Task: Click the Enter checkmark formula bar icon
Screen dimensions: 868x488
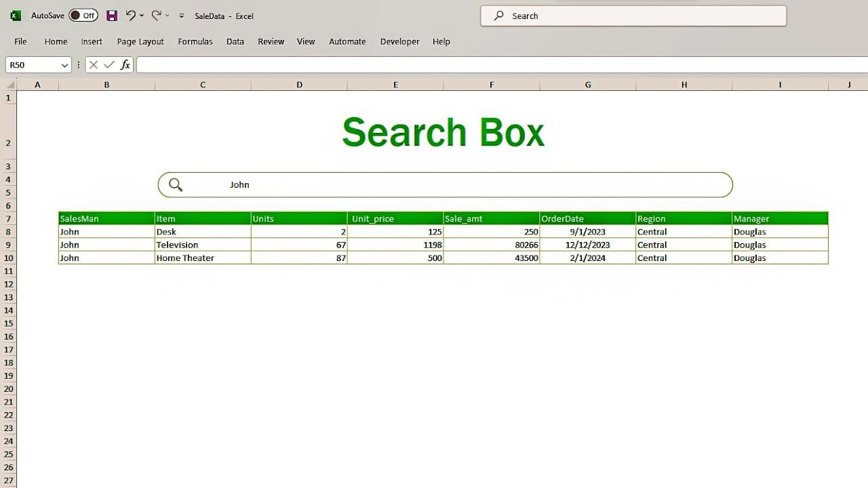Action: tap(109, 65)
